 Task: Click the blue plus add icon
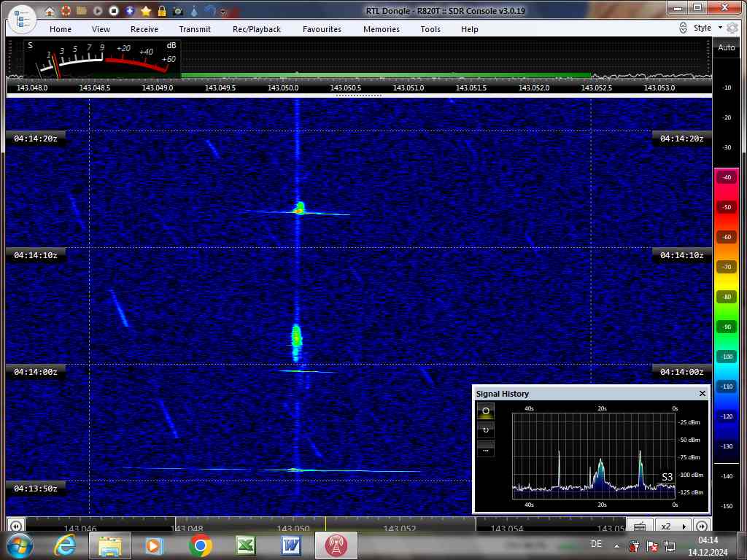[x=130, y=10]
